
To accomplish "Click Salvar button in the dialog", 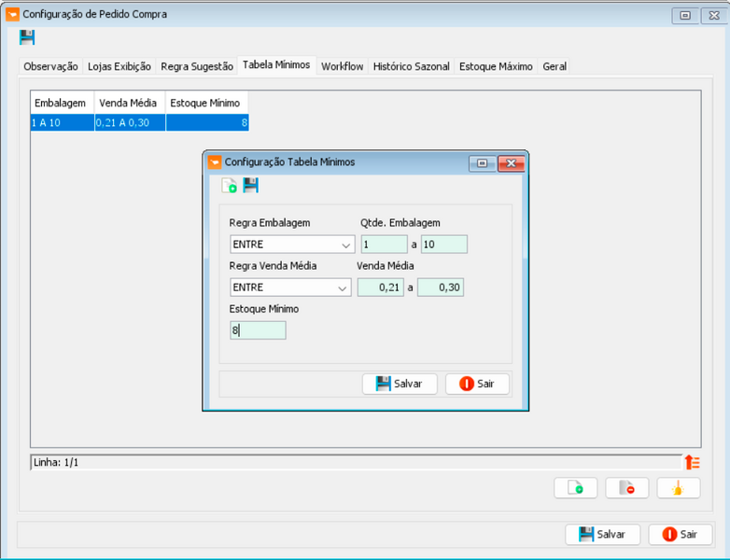I will click(x=400, y=384).
